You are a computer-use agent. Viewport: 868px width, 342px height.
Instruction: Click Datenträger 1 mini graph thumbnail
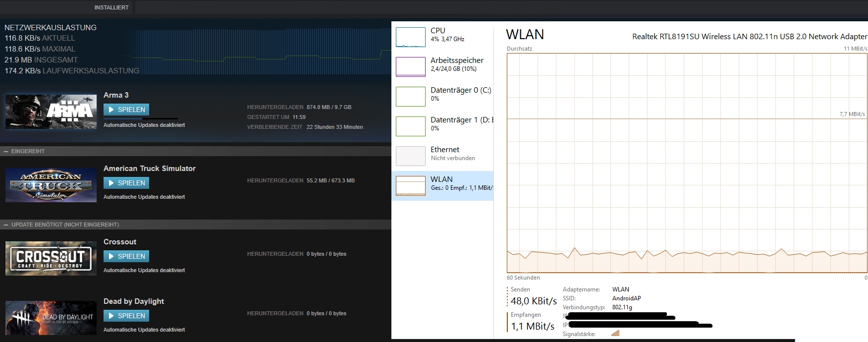coord(411,126)
